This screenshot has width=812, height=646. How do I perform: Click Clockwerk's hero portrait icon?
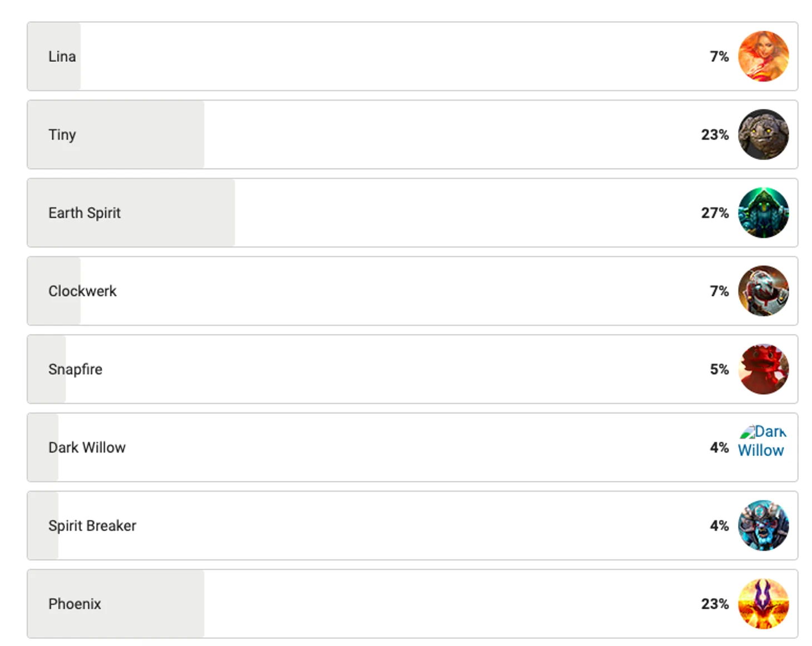click(x=763, y=291)
